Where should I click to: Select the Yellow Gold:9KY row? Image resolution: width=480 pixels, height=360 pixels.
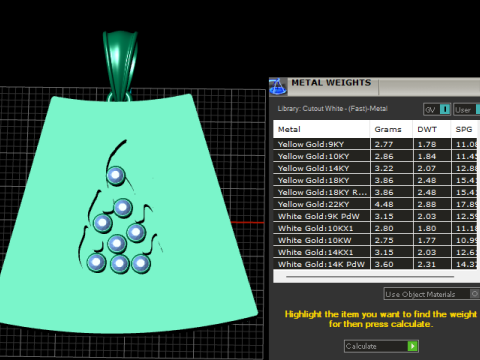point(375,144)
